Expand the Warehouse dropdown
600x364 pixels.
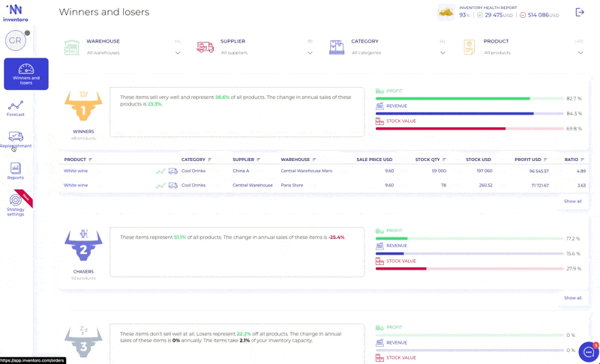point(178,52)
